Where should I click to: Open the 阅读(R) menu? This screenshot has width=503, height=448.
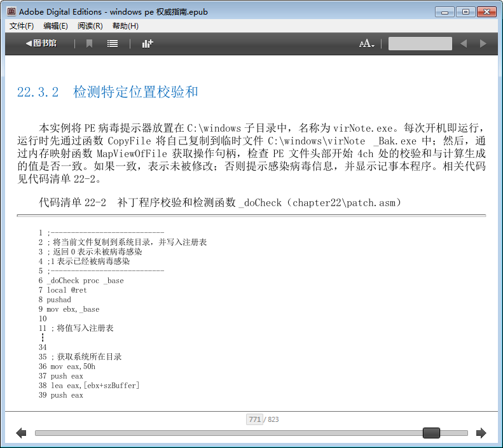tap(90, 26)
